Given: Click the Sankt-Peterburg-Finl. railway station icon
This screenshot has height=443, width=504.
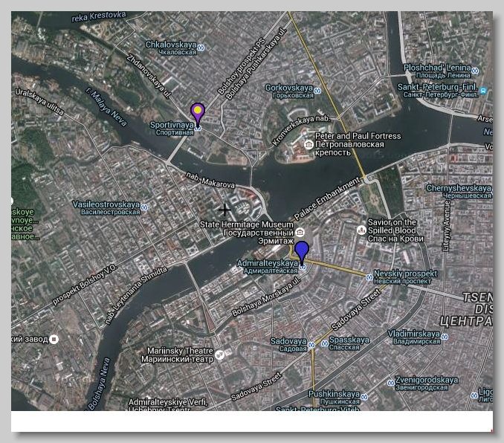Looking at the screenshot, I should [x=482, y=91].
